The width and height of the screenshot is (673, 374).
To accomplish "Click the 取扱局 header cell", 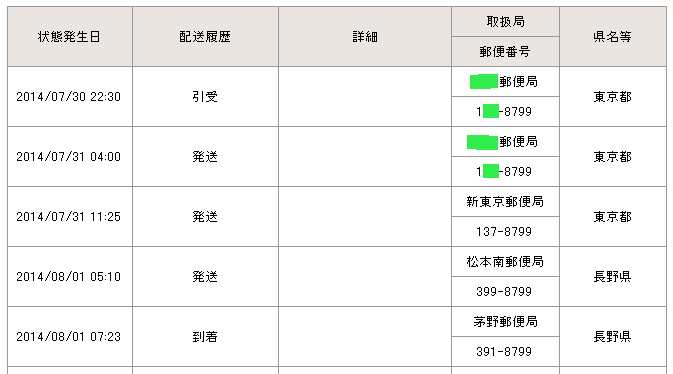I will tap(505, 21).
